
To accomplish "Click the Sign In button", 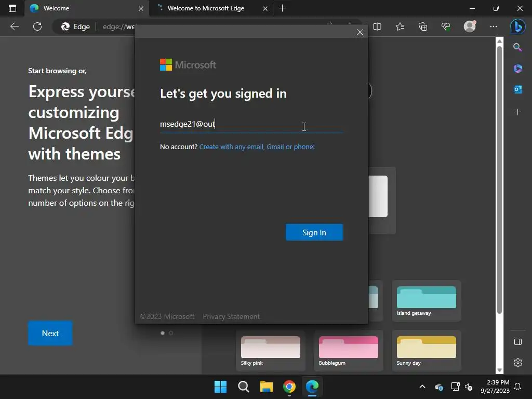I will pos(314,232).
